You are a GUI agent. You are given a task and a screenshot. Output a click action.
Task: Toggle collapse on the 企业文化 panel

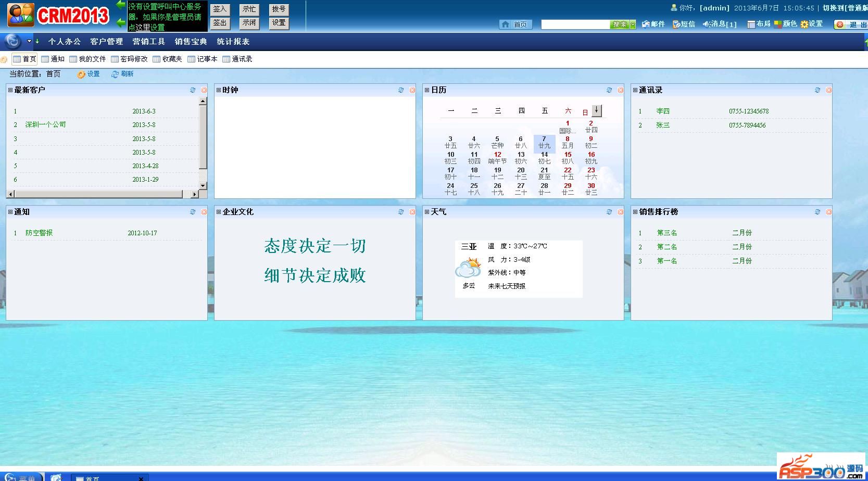(219, 212)
